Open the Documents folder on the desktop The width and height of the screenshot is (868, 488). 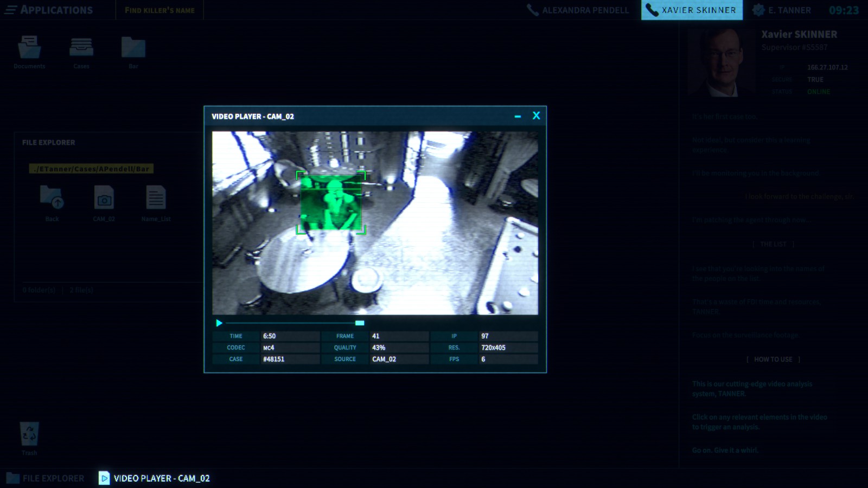[x=29, y=49]
